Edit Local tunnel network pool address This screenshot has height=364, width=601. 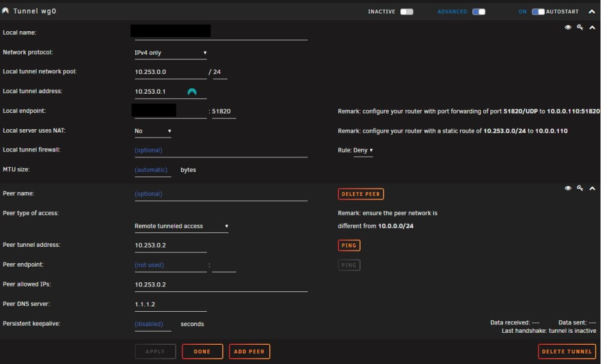click(171, 72)
